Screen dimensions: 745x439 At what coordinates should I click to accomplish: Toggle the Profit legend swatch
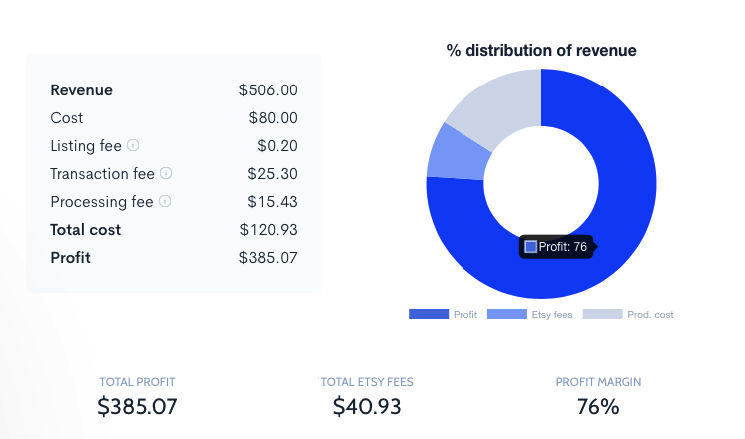[x=429, y=314]
